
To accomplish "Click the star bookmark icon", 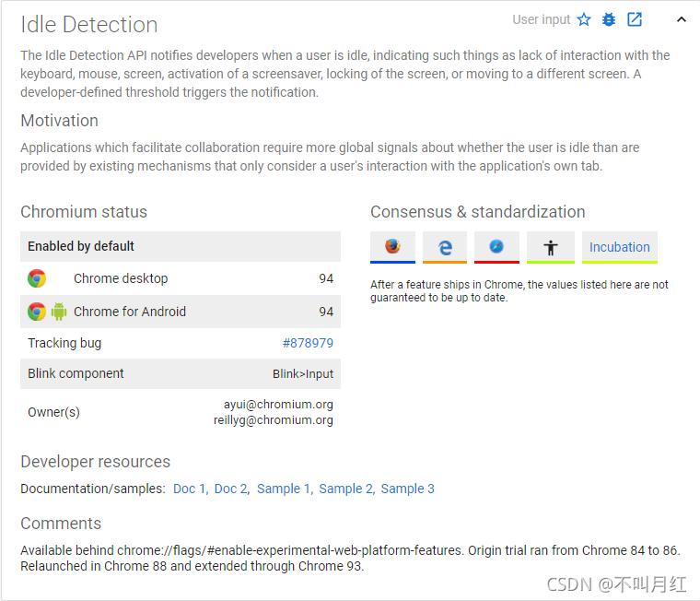I will (x=584, y=19).
